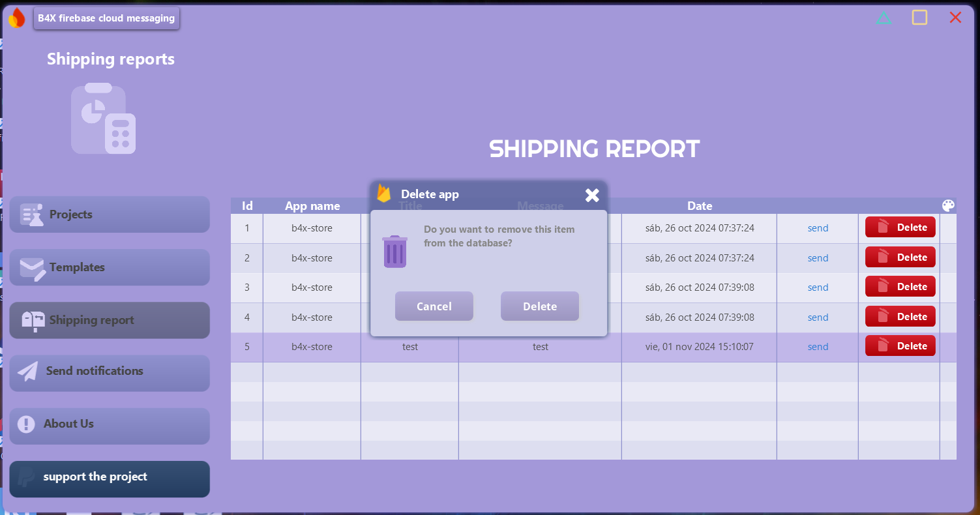Click the 'Shipping reports' sidebar heading
This screenshot has width=980, height=515.
[111, 59]
